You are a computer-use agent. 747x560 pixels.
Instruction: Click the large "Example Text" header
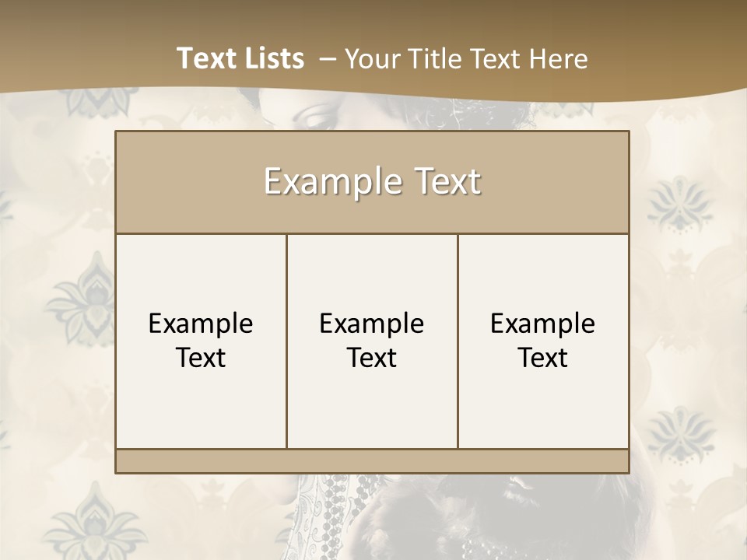[x=372, y=181]
